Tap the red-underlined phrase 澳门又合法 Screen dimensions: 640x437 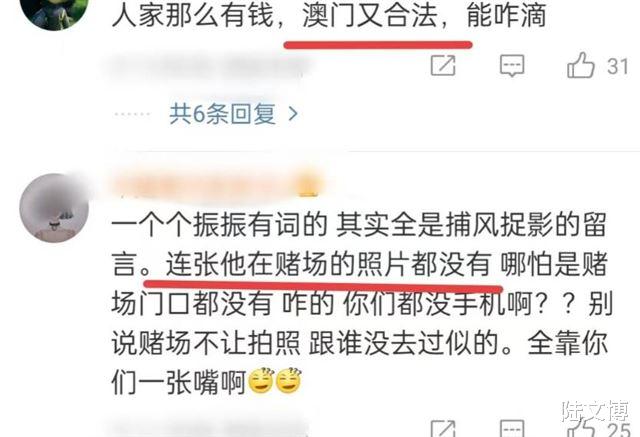tap(370, 16)
